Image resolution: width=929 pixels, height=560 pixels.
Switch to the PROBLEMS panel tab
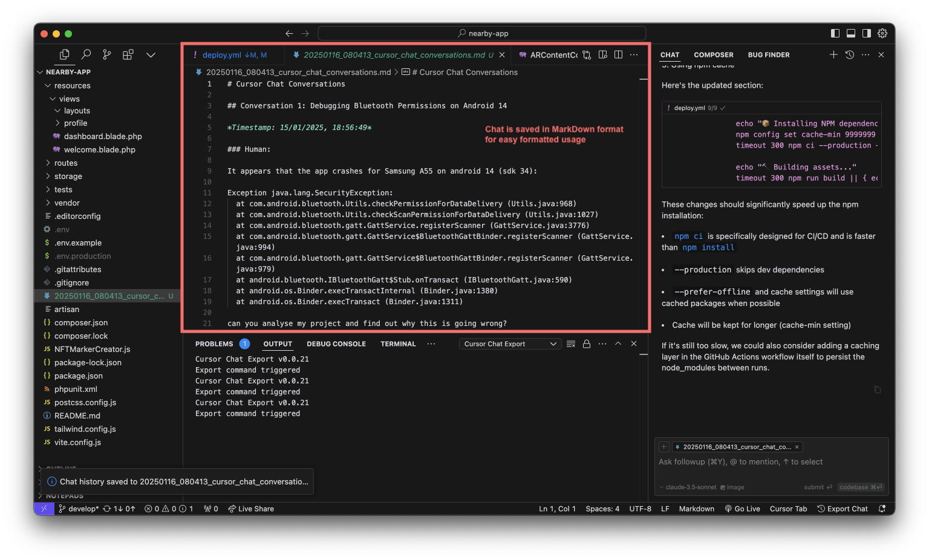click(214, 344)
